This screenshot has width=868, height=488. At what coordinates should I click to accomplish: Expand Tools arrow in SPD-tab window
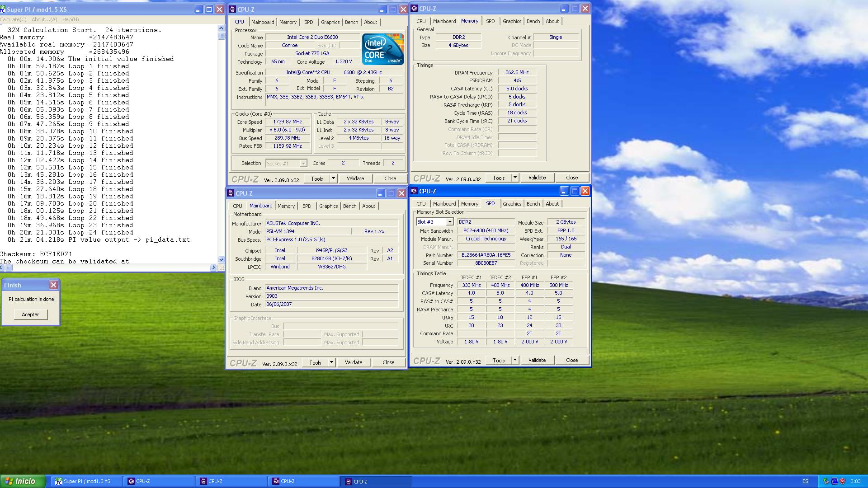[515, 360]
